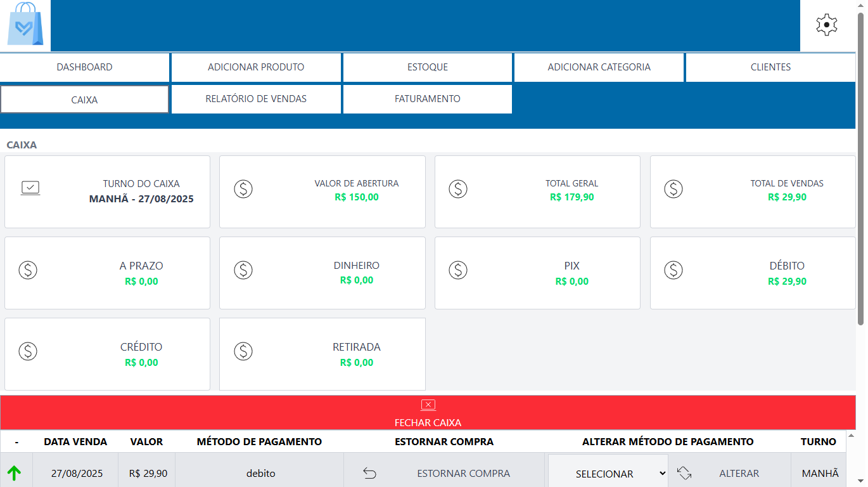Switch to the Dashboard tab

pyautogui.click(x=85, y=67)
